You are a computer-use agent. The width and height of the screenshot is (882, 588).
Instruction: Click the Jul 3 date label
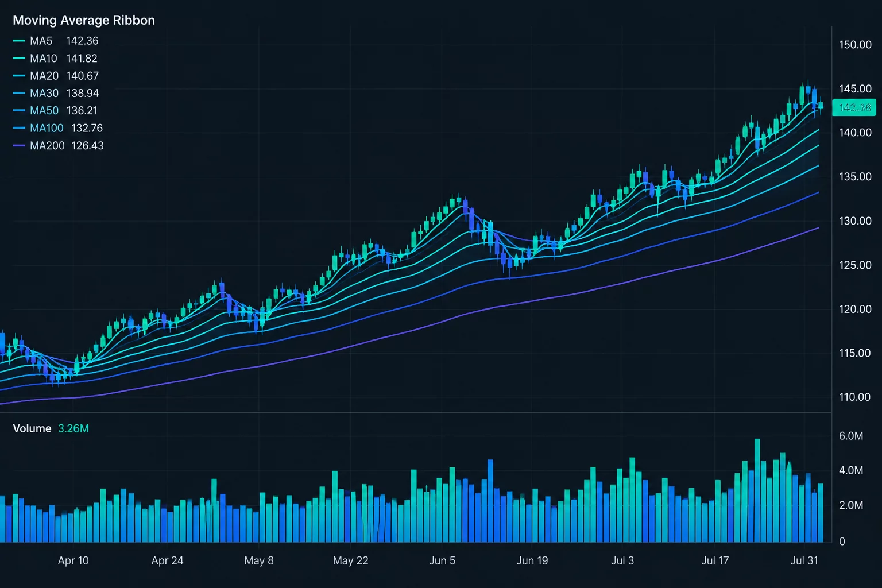pos(622,560)
